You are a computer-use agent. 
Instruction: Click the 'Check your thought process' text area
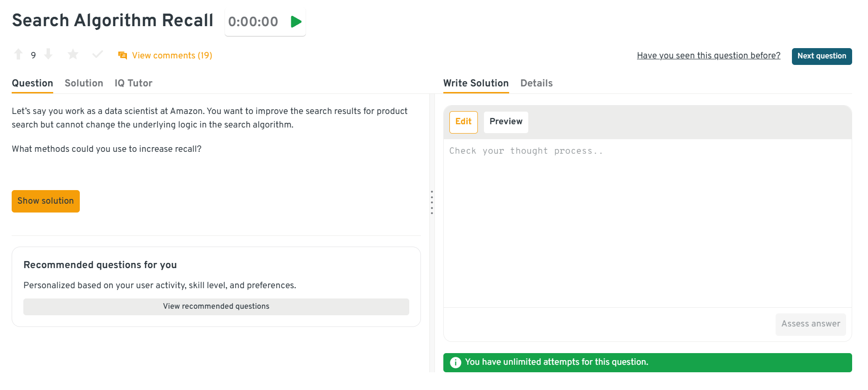647,220
